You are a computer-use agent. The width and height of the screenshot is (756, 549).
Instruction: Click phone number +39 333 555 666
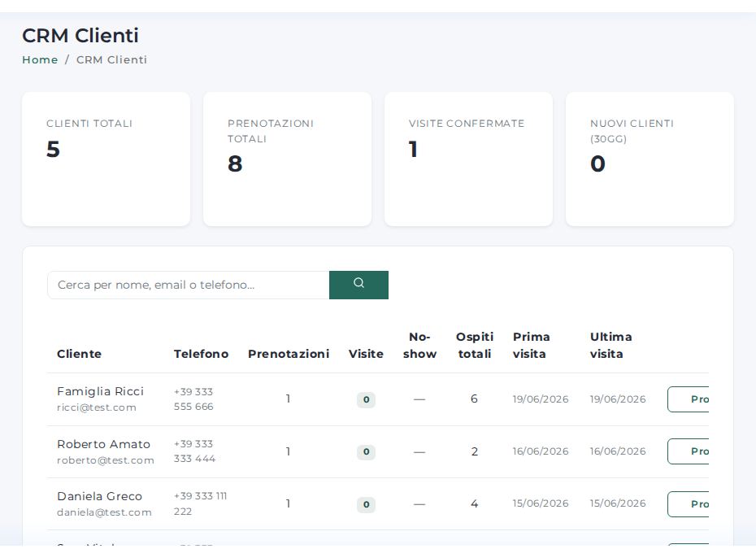[193, 399]
